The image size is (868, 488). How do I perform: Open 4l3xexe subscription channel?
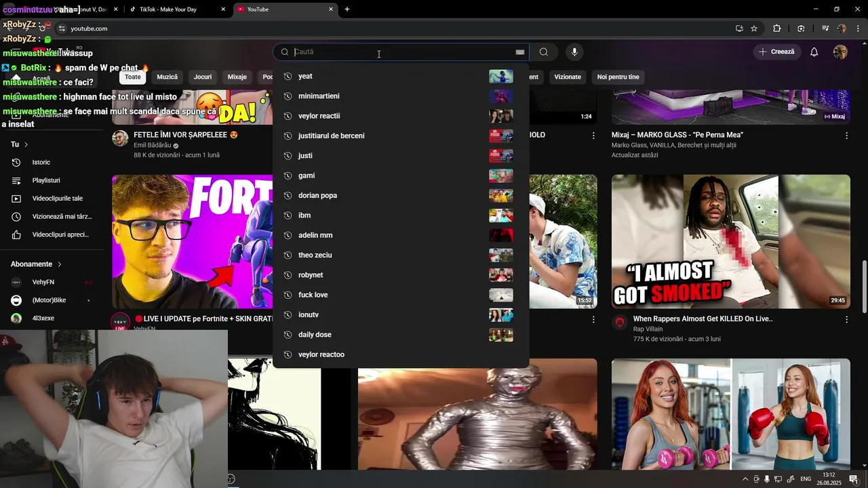[53, 319]
